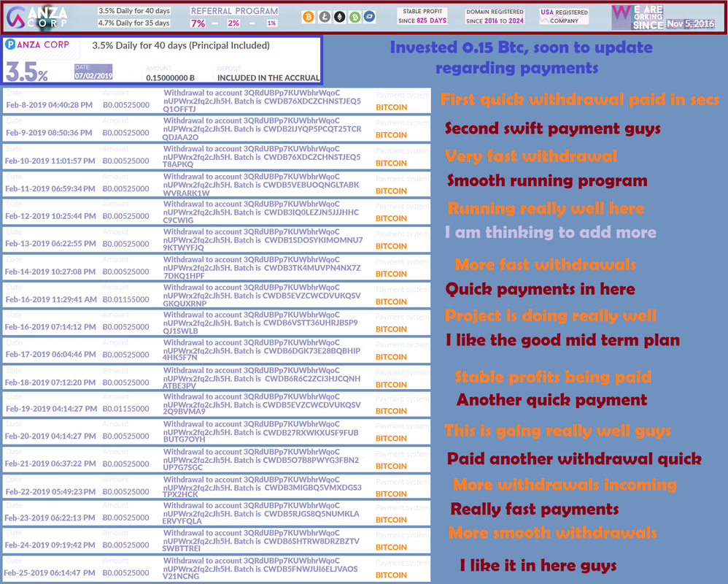Select the grey Litecoin coin icon

324,18
